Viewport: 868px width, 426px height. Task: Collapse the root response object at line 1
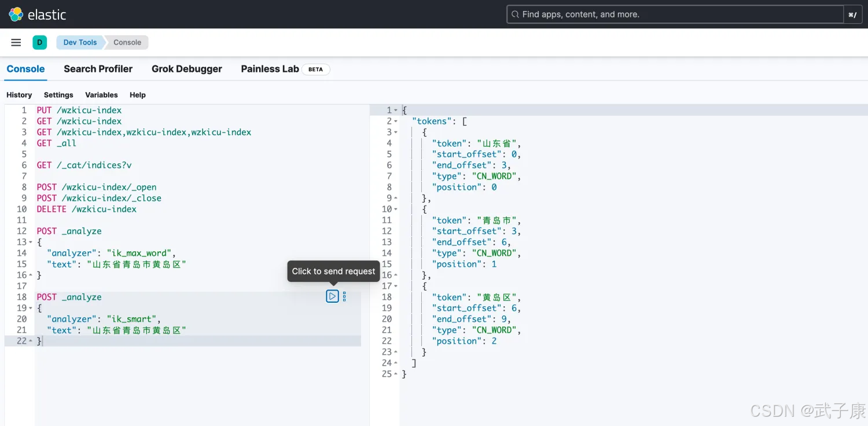click(396, 111)
